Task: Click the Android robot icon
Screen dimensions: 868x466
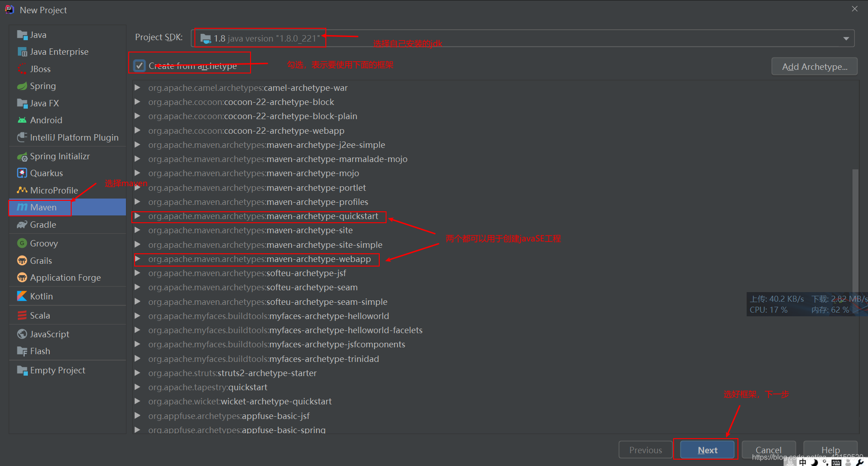Action: (22, 120)
